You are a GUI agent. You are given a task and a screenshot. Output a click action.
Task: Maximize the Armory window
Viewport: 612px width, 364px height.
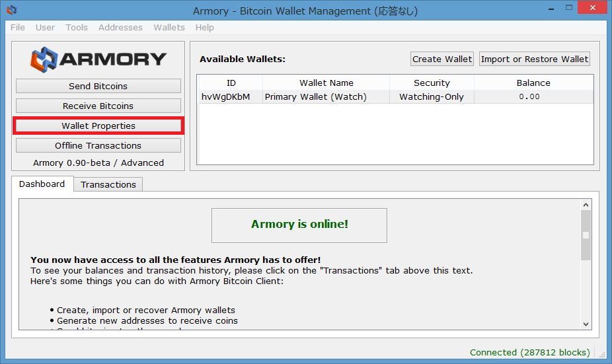click(x=569, y=8)
